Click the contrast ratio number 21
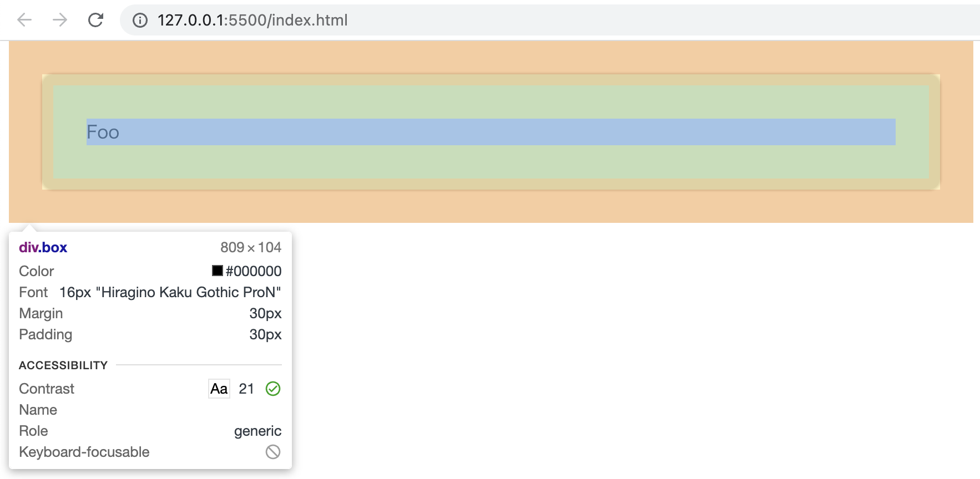The width and height of the screenshot is (980, 479). pyautogui.click(x=246, y=389)
